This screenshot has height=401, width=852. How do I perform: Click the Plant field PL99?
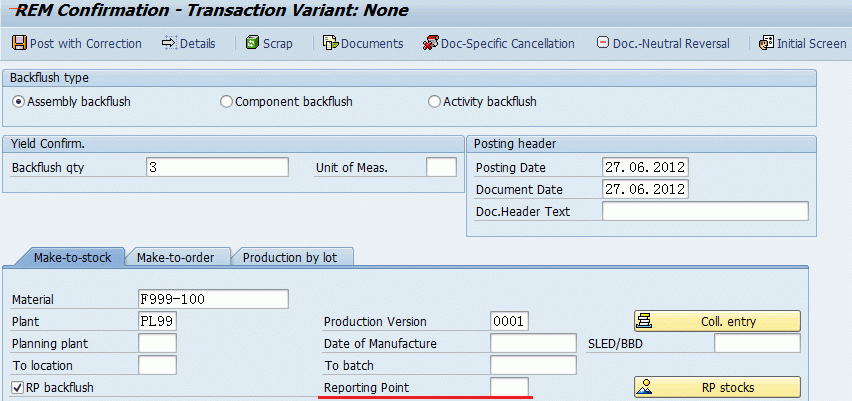(x=158, y=321)
